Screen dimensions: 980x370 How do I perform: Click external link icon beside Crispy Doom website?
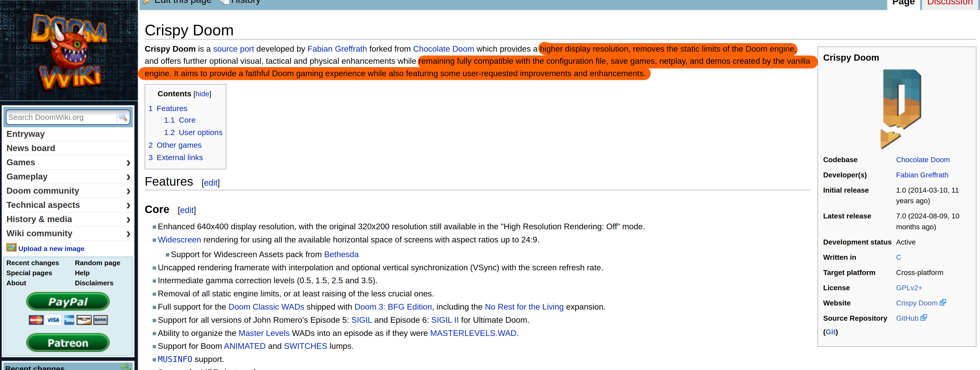click(943, 303)
